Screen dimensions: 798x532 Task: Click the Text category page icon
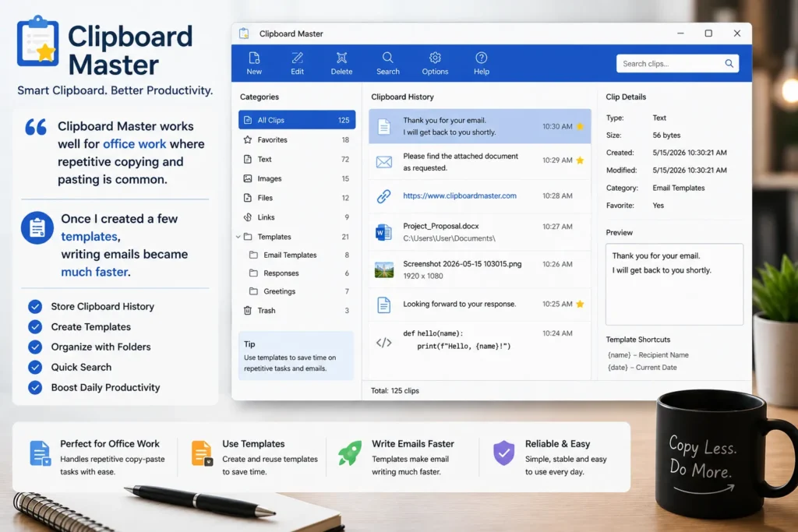pyautogui.click(x=247, y=159)
